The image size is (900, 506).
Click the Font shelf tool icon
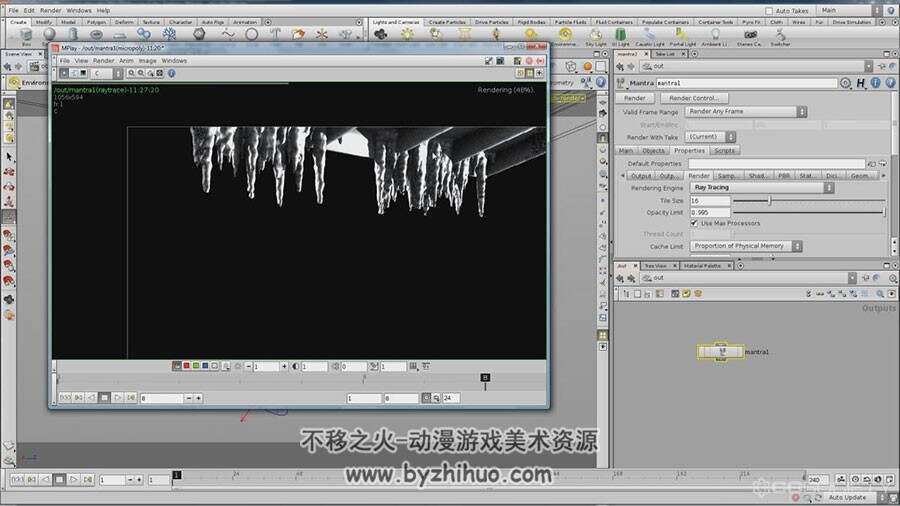coord(275,34)
